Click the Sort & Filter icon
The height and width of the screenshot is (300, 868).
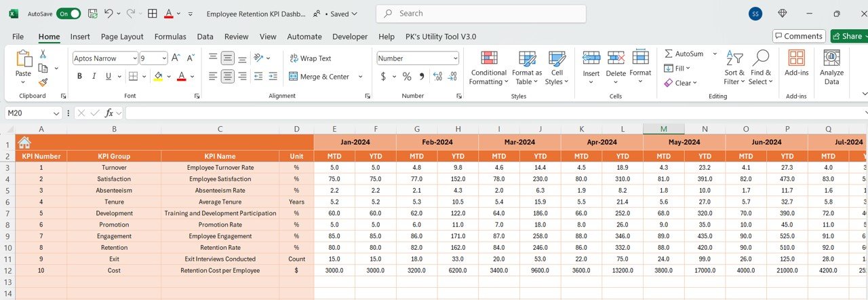[734, 59]
